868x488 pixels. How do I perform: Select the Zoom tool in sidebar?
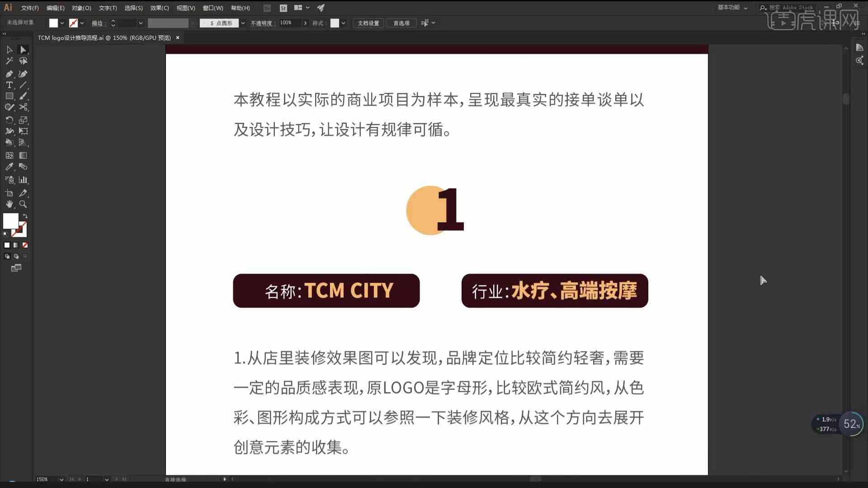23,204
